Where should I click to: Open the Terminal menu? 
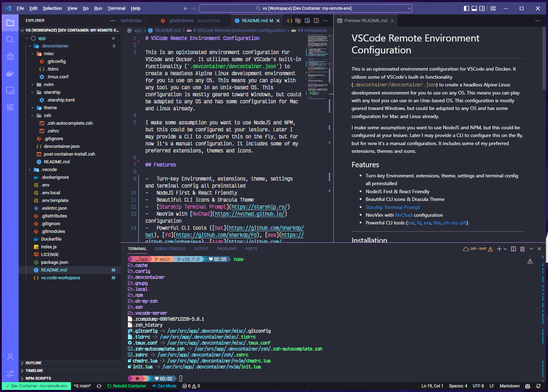[116, 8]
